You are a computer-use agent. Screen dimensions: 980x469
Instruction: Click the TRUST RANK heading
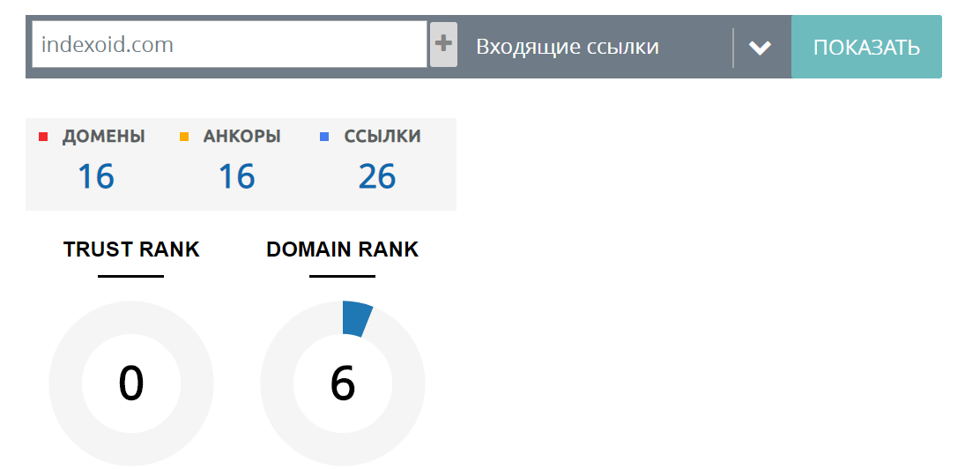[131, 249]
